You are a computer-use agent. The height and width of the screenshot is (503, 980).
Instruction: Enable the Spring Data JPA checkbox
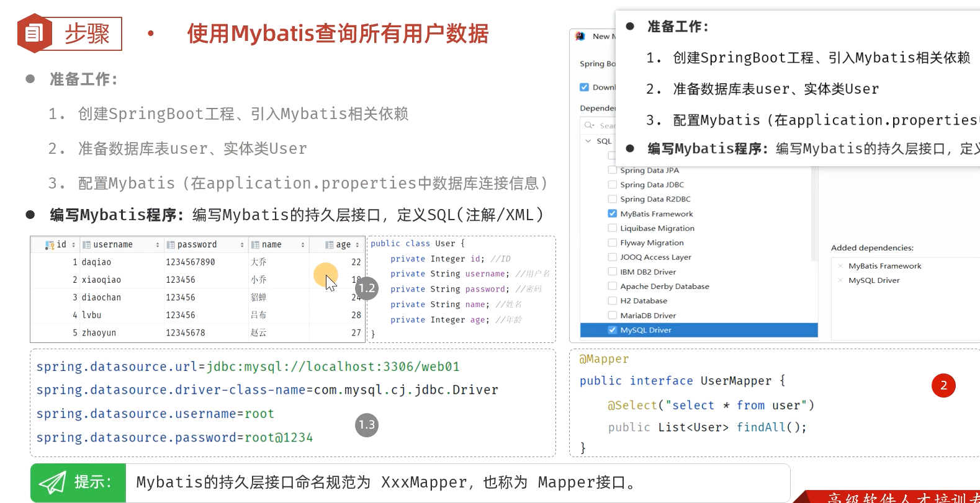[x=613, y=170]
